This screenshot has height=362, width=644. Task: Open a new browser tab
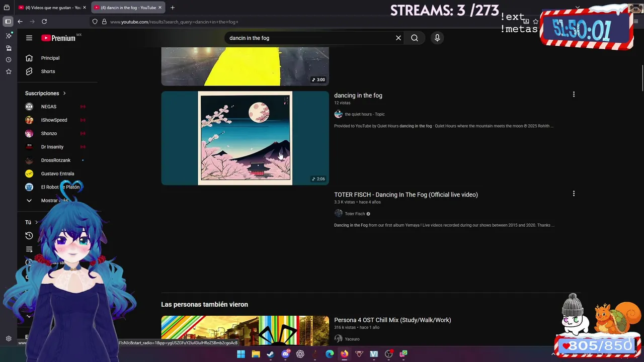tap(173, 8)
